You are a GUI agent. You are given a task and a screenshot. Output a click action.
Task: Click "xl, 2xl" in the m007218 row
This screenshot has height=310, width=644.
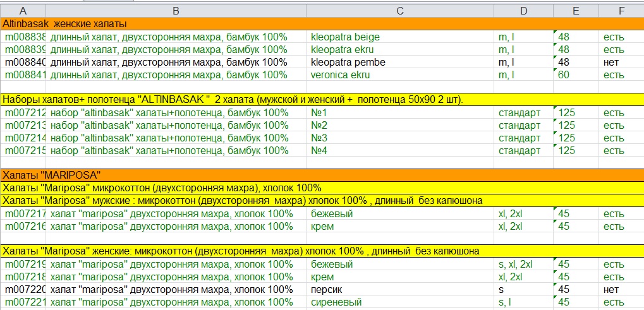coord(510,277)
